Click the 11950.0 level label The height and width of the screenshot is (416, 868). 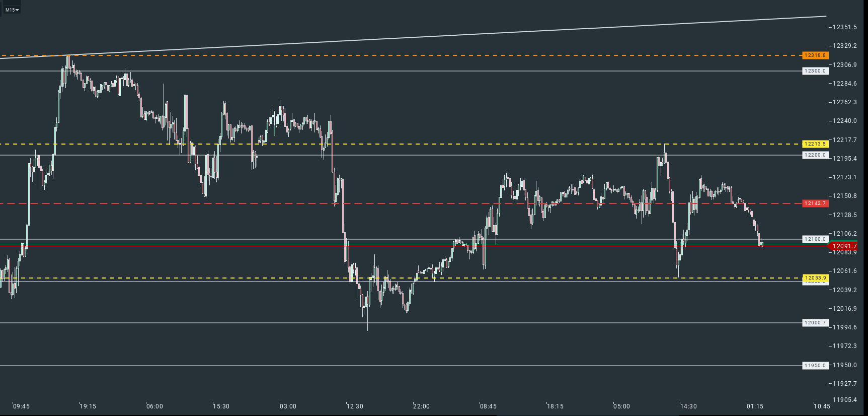click(815, 366)
